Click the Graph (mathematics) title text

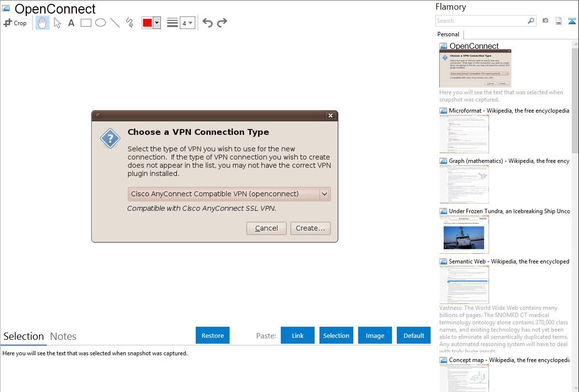tap(509, 161)
